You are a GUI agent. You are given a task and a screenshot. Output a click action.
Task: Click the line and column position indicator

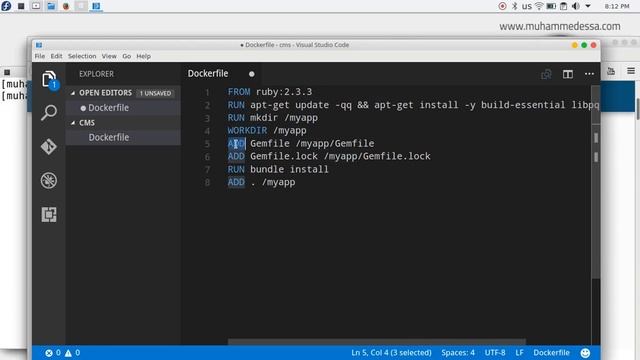pos(391,353)
